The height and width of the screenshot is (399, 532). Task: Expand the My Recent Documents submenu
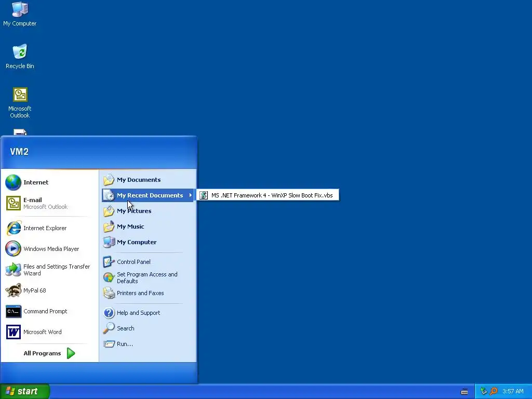[x=148, y=195]
